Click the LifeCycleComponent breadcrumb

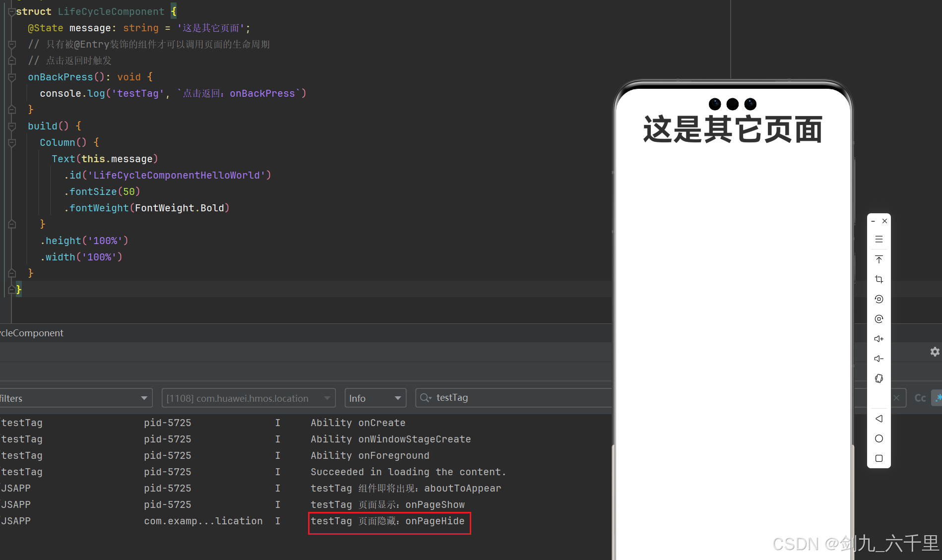pos(32,333)
